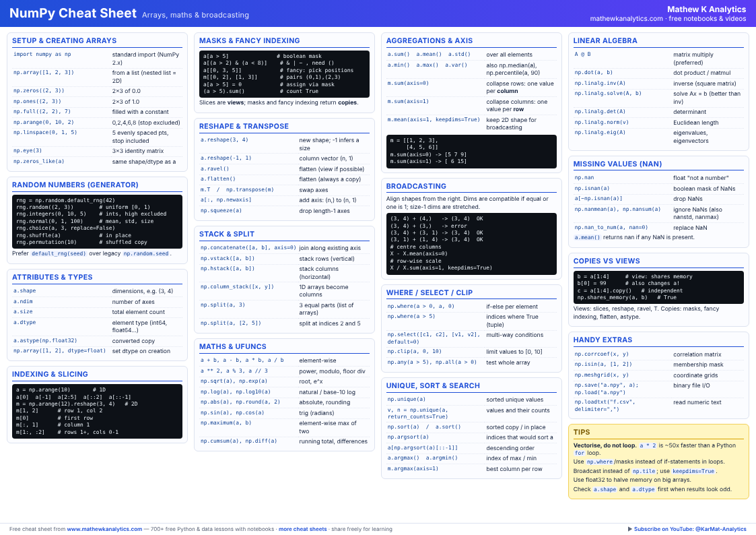Click the 'np.linalg.inv(A)' entry

[x=600, y=83]
